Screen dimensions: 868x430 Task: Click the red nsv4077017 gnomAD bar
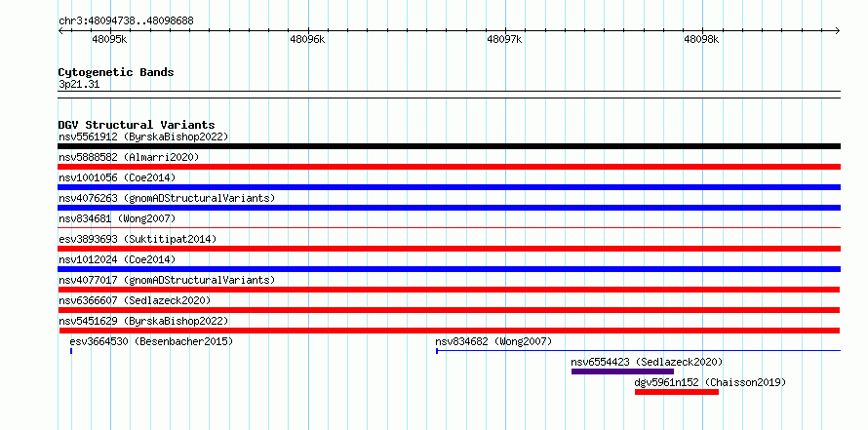[x=449, y=290]
